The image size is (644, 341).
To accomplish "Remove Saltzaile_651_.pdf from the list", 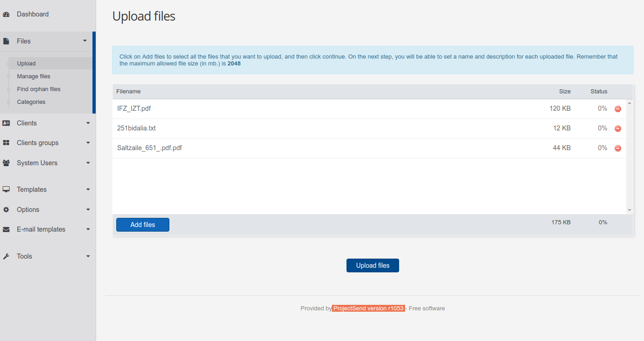I will coord(617,148).
